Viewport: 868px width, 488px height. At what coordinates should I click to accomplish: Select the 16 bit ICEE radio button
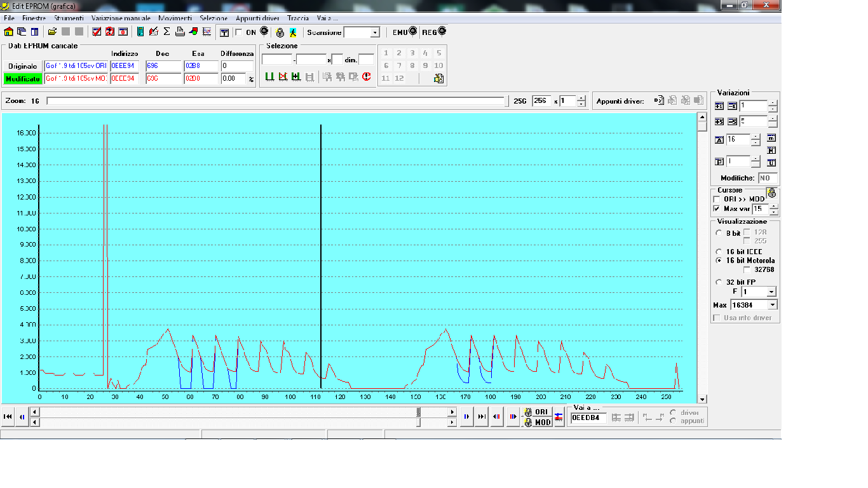[719, 252]
